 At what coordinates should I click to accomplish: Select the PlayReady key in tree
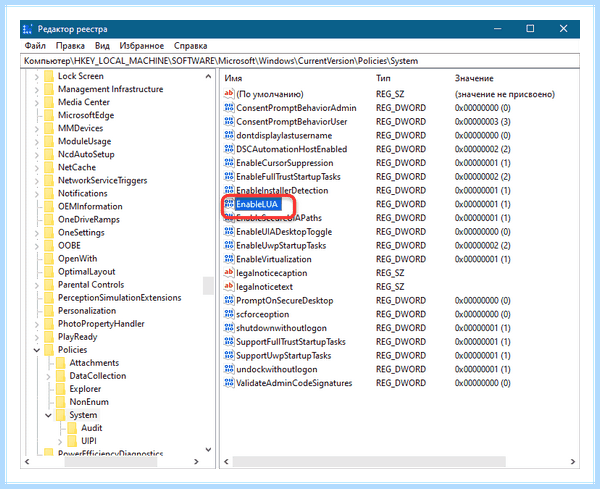tap(78, 337)
